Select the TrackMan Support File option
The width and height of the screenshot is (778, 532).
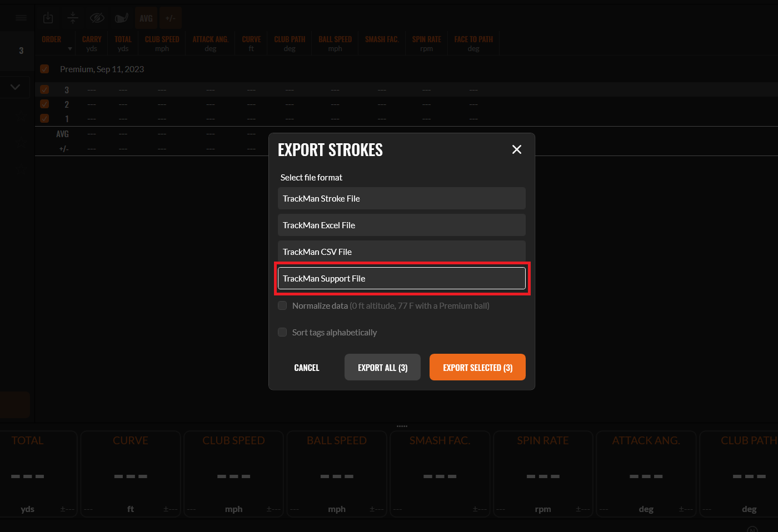click(x=401, y=278)
